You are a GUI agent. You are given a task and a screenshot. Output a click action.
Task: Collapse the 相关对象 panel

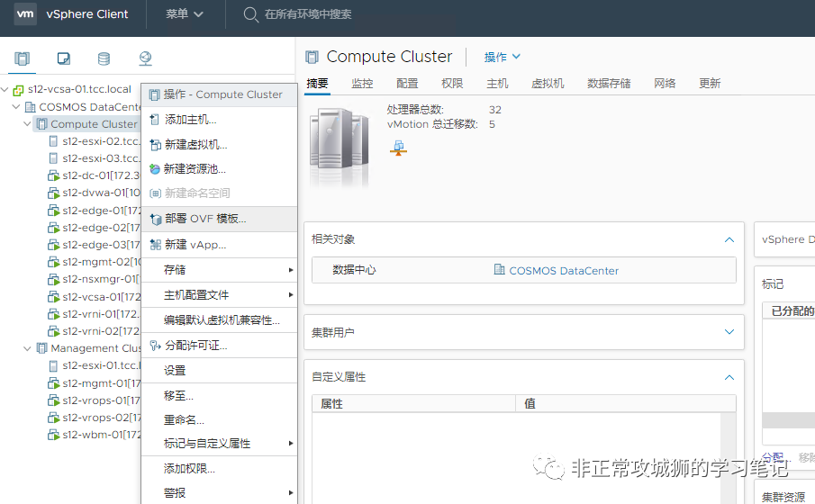point(729,239)
